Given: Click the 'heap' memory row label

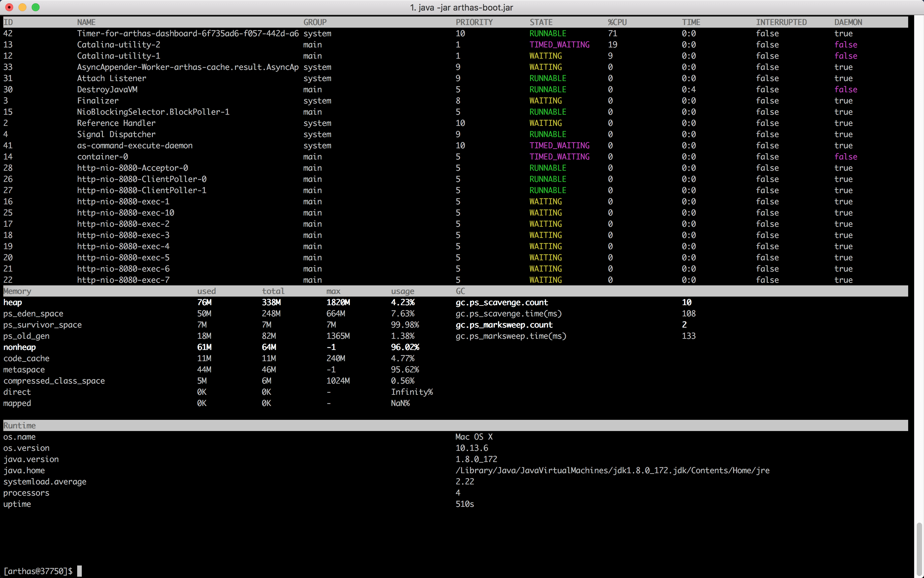Looking at the screenshot, I should pos(13,303).
